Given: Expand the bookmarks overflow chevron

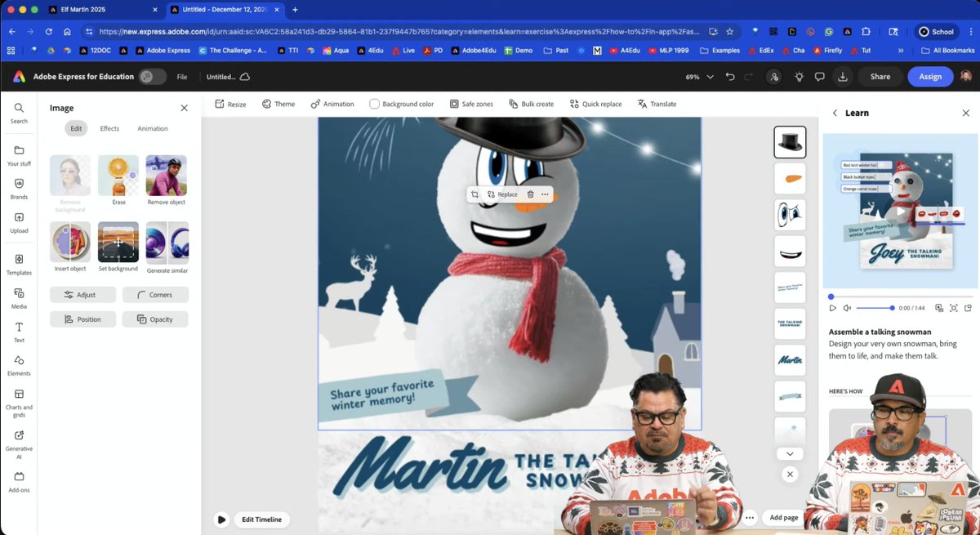Looking at the screenshot, I should [901, 50].
